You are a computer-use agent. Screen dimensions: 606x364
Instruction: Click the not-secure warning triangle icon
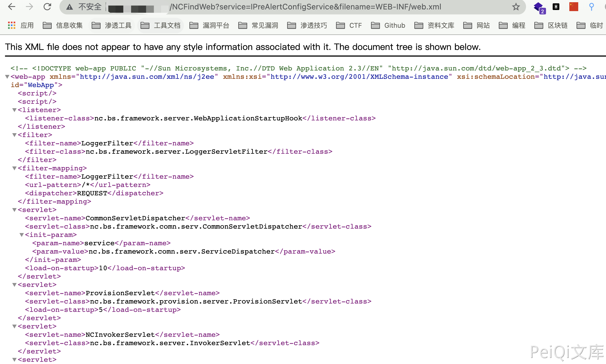[x=69, y=7]
